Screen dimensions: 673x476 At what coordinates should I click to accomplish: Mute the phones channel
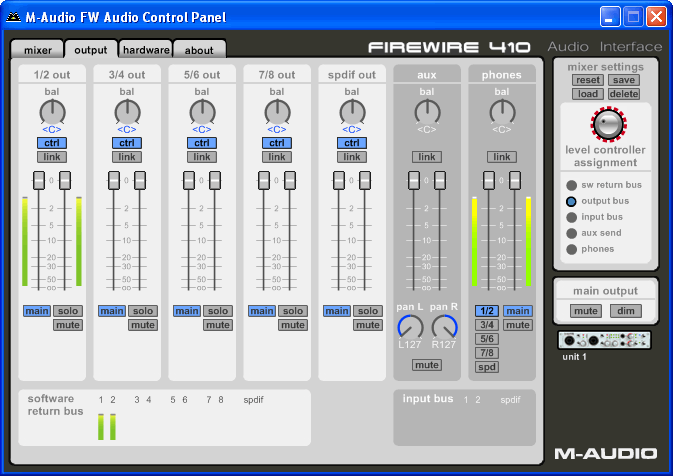[x=518, y=325]
